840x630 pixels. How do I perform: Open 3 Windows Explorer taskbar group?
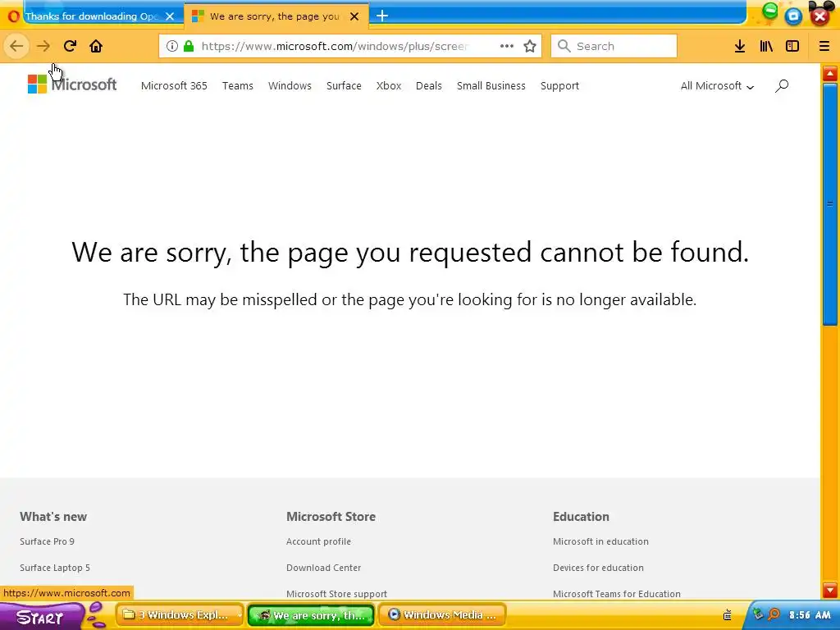[x=180, y=615]
